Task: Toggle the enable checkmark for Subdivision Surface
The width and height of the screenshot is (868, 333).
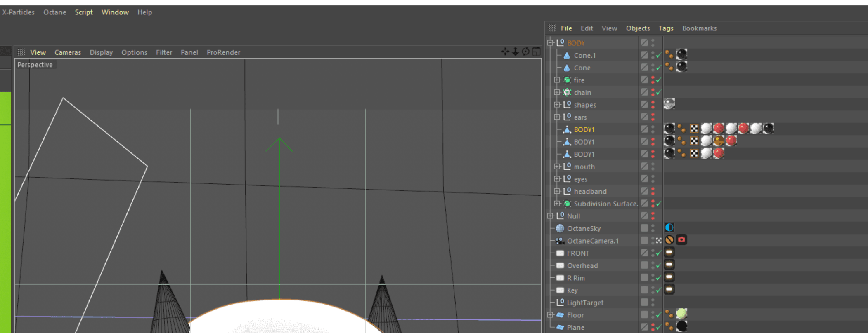Action: tap(659, 204)
